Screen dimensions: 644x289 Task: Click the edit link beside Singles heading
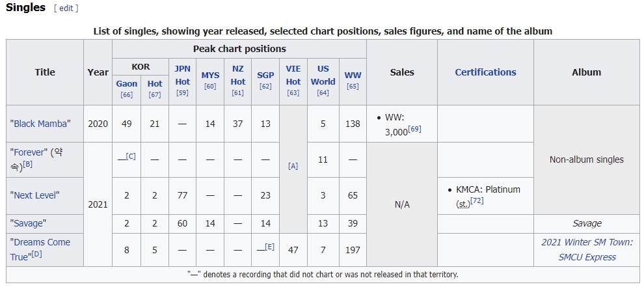(66, 8)
